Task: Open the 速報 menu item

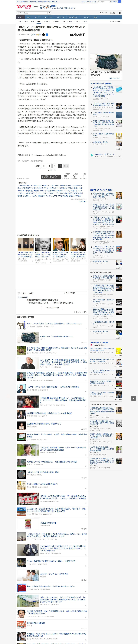Action: tap(28, 17)
